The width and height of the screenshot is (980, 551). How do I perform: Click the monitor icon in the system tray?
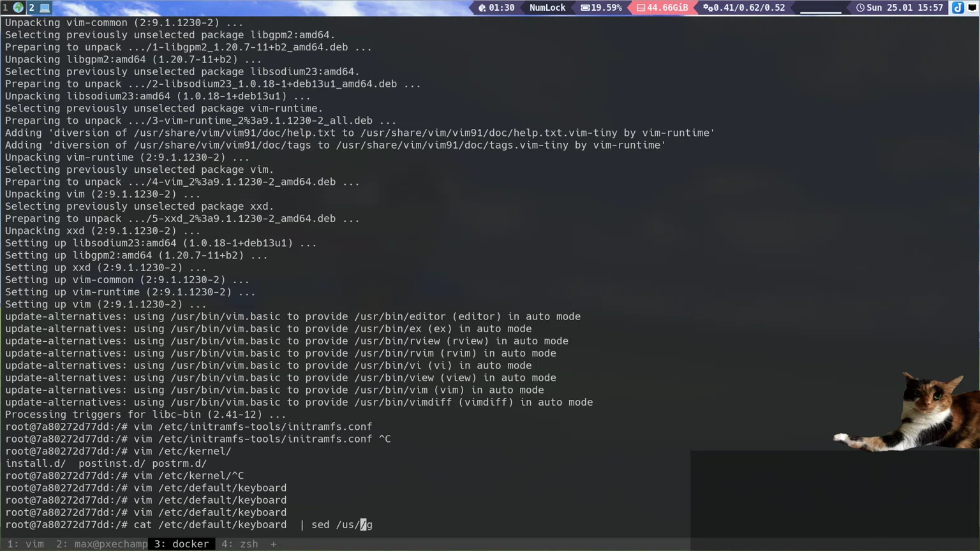(x=972, y=7)
